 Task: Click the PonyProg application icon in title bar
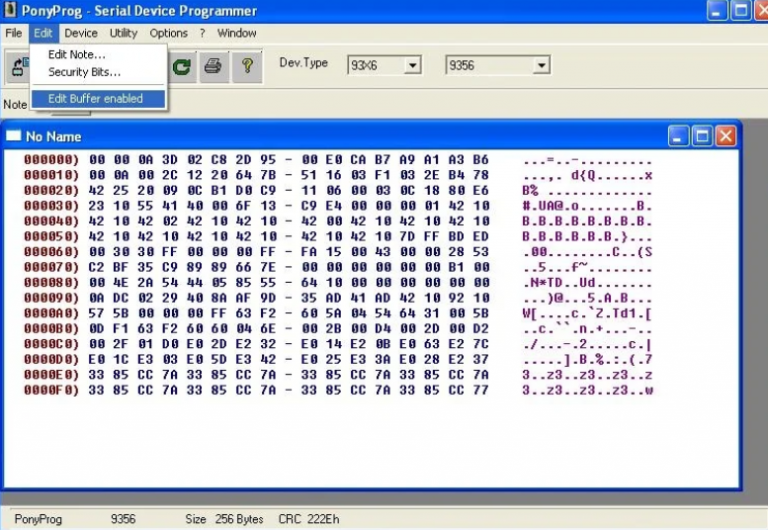coord(12,11)
